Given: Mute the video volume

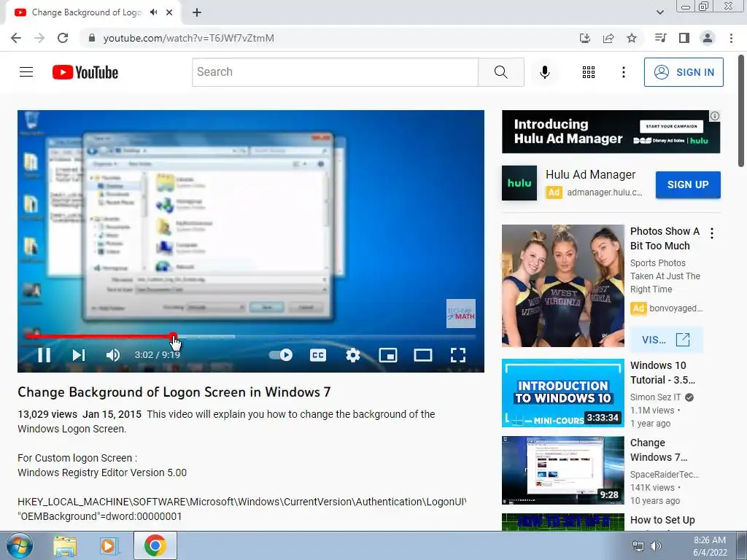Looking at the screenshot, I should click(x=113, y=355).
